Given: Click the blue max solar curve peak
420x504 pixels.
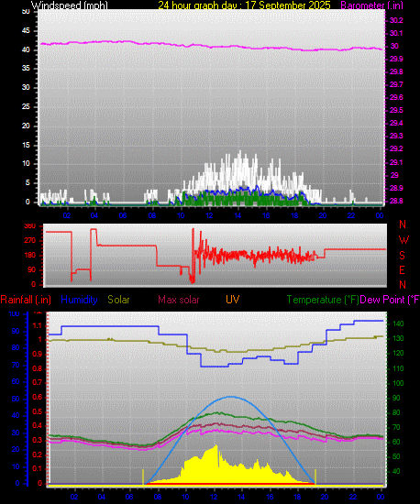Looking at the screenshot, I should click(231, 397).
